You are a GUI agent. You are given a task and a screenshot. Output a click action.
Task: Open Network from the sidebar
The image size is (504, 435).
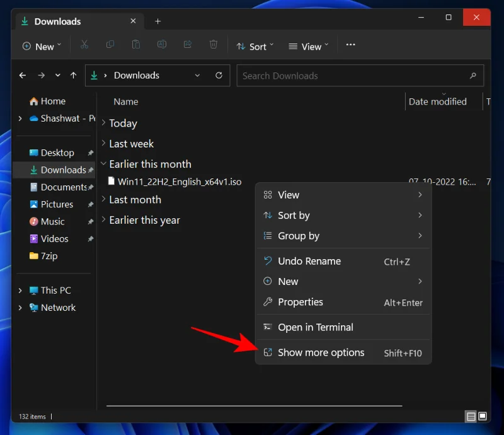point(59,308)
